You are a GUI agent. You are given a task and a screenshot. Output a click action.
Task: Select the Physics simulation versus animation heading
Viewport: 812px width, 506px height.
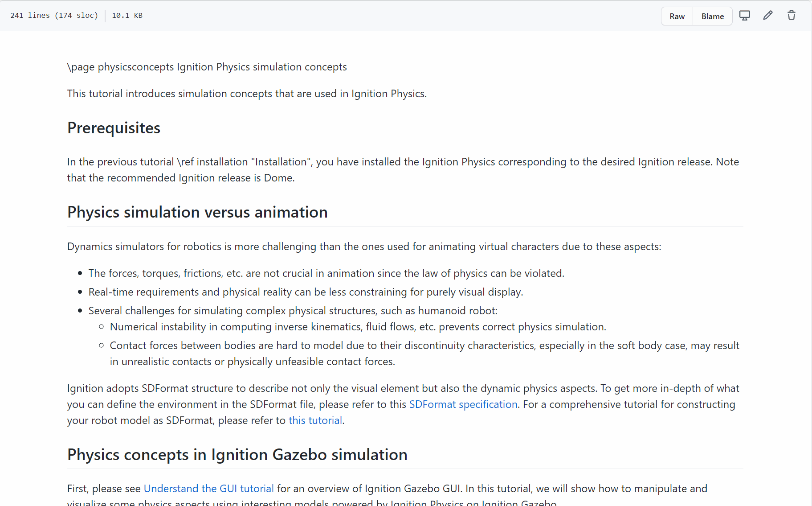coord(197,212)
